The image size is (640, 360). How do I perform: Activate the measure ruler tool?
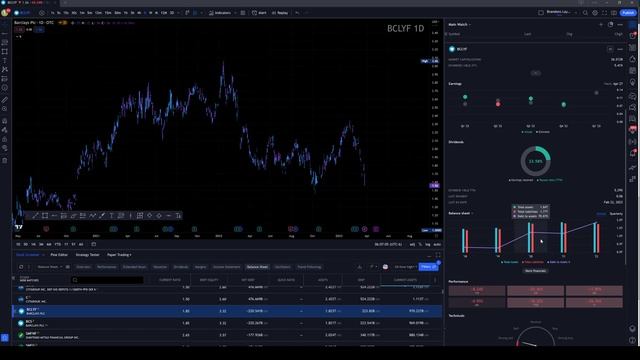click(4, 100)
